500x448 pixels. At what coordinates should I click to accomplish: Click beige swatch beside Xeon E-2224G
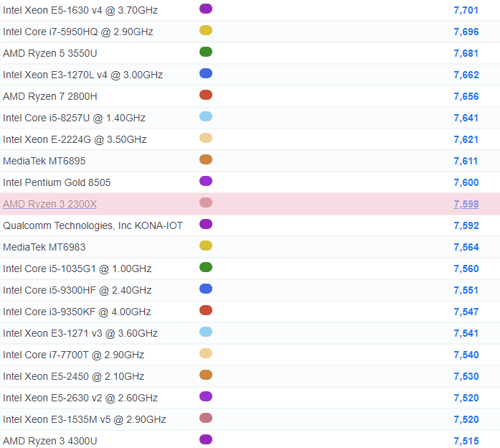[206, 138]
